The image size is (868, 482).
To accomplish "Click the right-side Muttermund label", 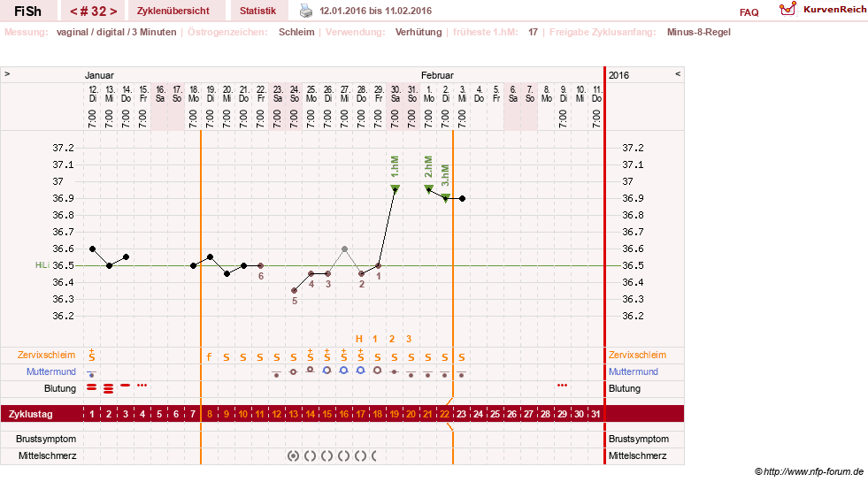I will click(x=634, y=371).
